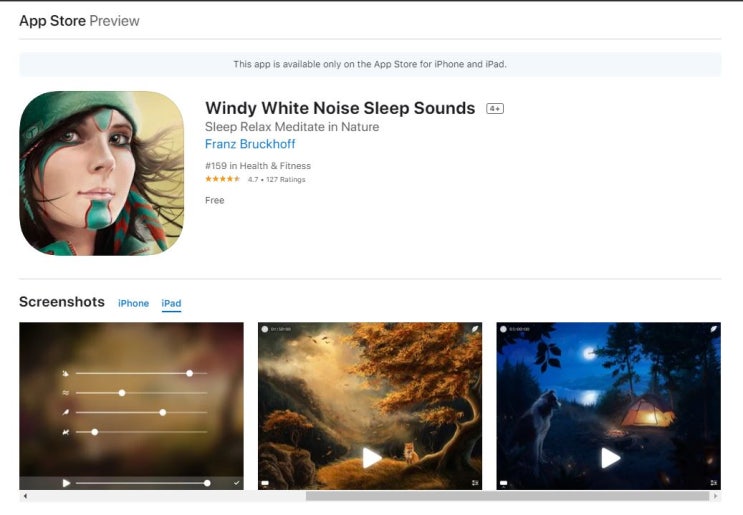Click the timer circle on the night camp scene

[x=503, y=329]
